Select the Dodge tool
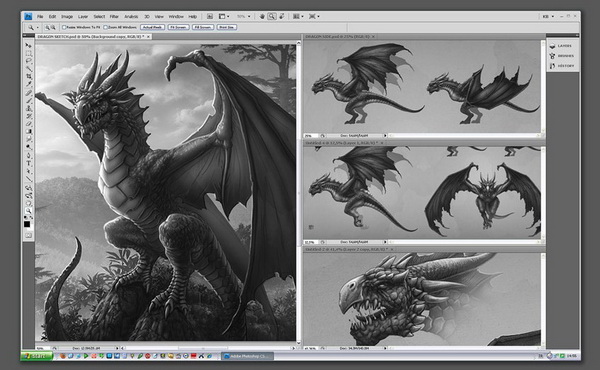 click(28, 147)
